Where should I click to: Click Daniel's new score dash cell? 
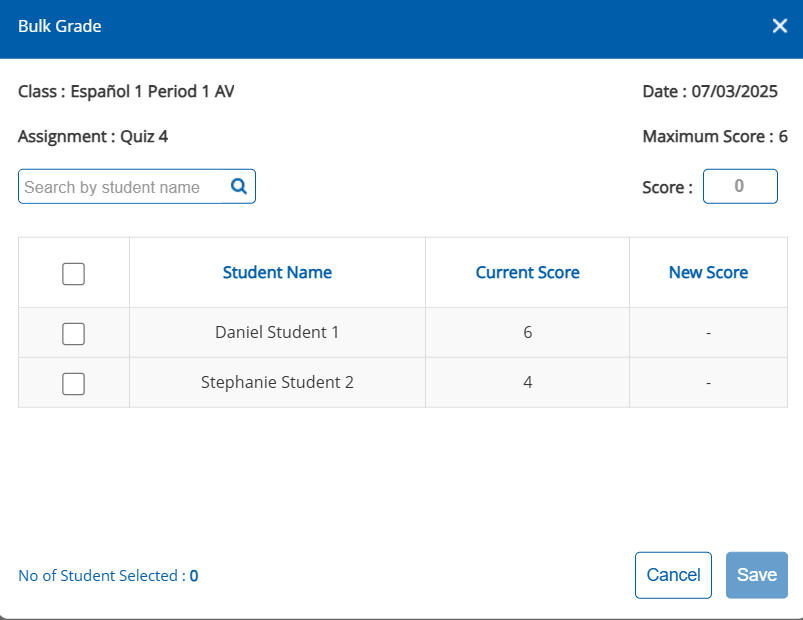point(708,333)
